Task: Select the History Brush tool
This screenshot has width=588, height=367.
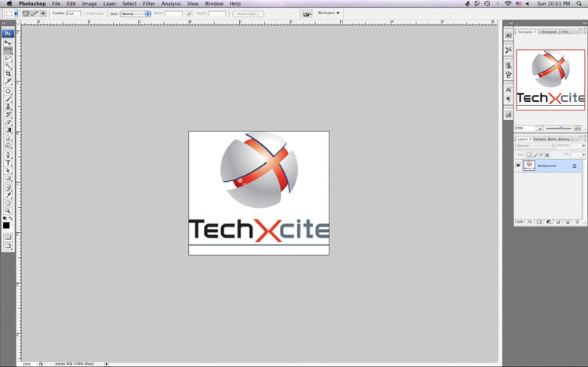Action: [x=8, y=114]
